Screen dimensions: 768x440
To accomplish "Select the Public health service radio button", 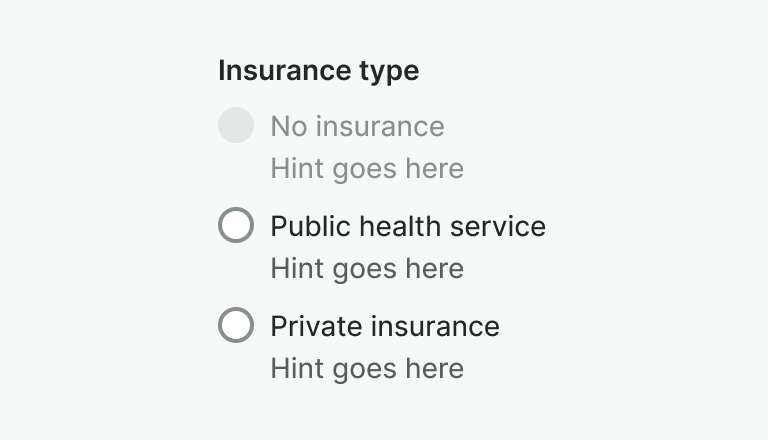I will (x=236, y=225).
